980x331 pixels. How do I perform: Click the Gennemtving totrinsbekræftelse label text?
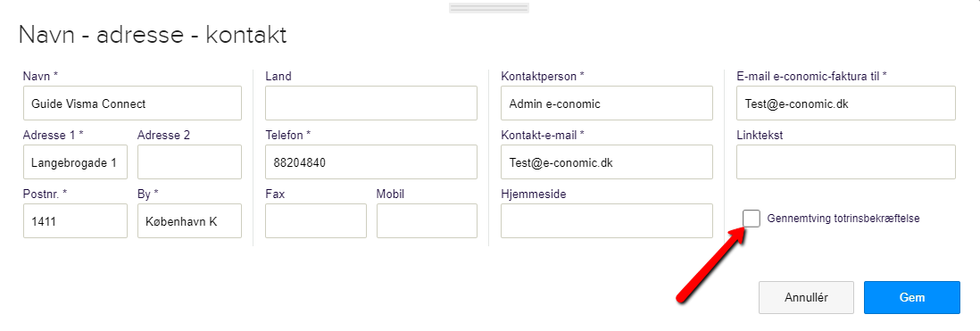(x=843, y=219)
